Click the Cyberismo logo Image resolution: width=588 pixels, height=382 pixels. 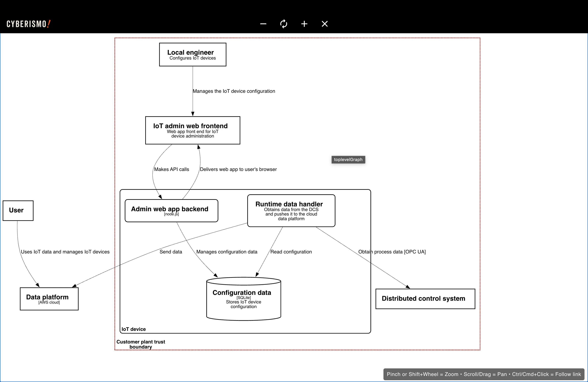point(28,24)
